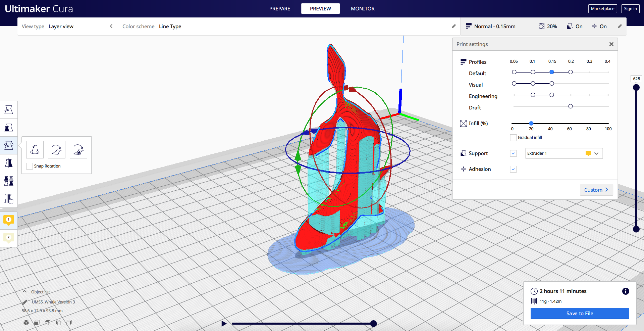The width and height of the screenshot is (644, 331).
Task: Open the Per Model Settings tool
Action: 9,181
